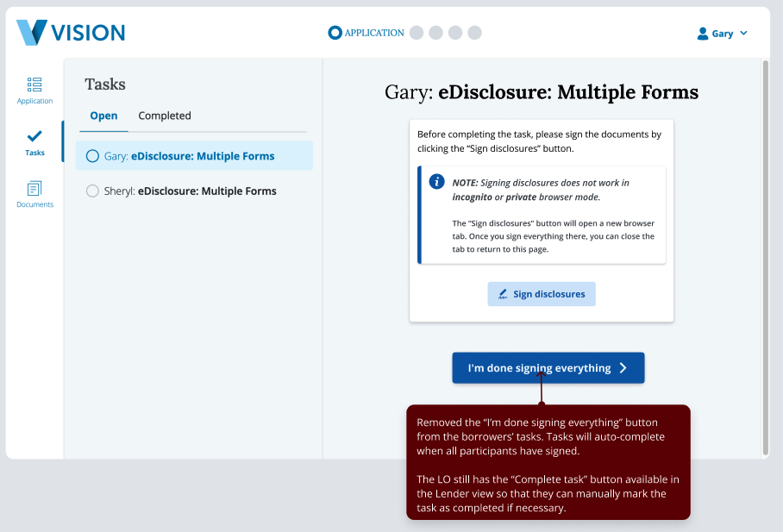This screenshot has height=532, width=783.
Task: Click the vertical page scrollbar
Action: click(x=764, y=259)
